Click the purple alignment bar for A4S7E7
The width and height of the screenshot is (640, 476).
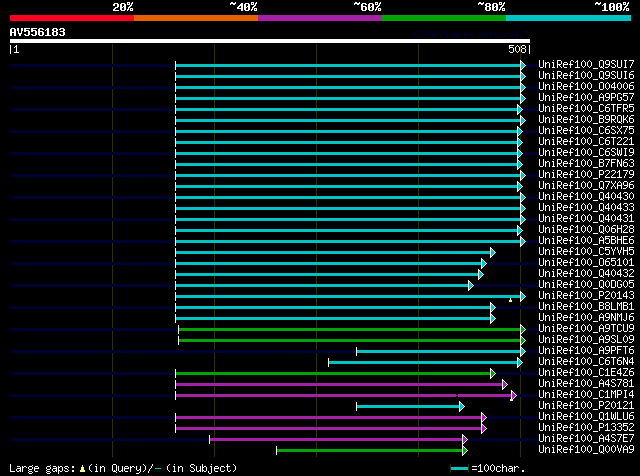[x=336, y=440]
